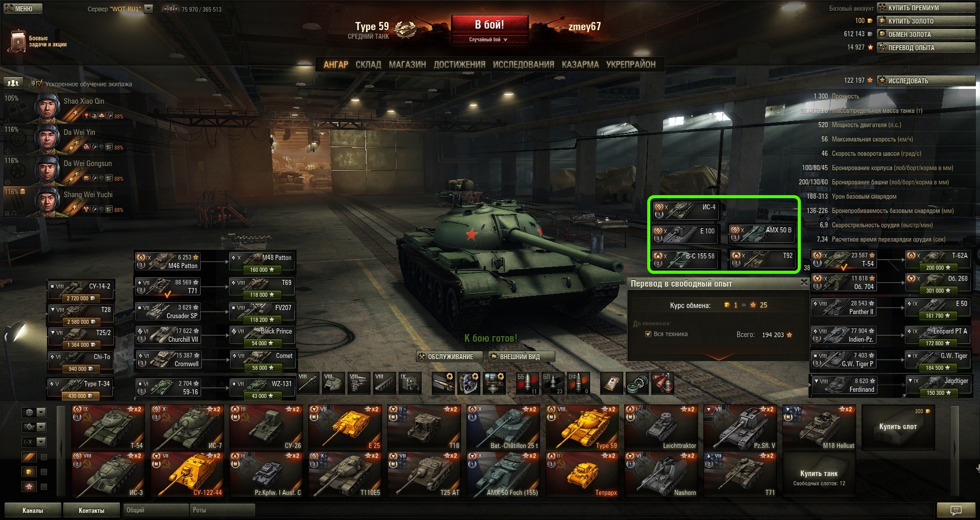The height and width of the screenshot is (520, 980).
Task: Open the turret module slot
Action: [x=333, y=383]
